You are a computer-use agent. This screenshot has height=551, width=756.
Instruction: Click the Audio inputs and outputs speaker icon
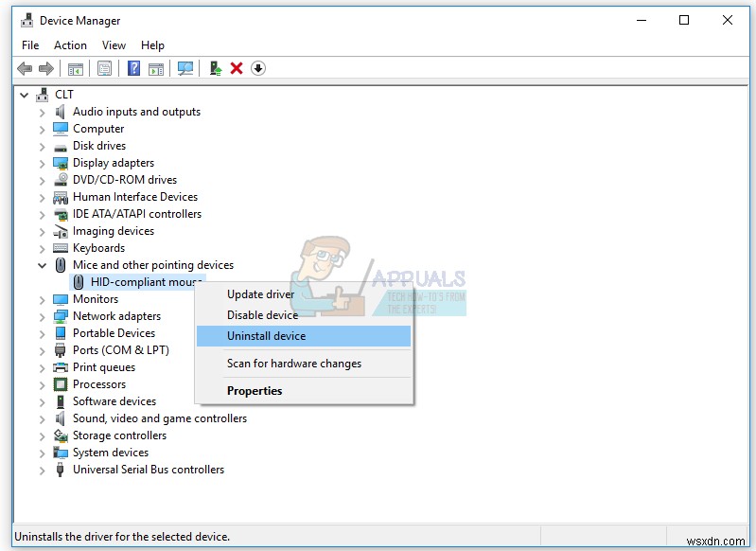[61, 112]
